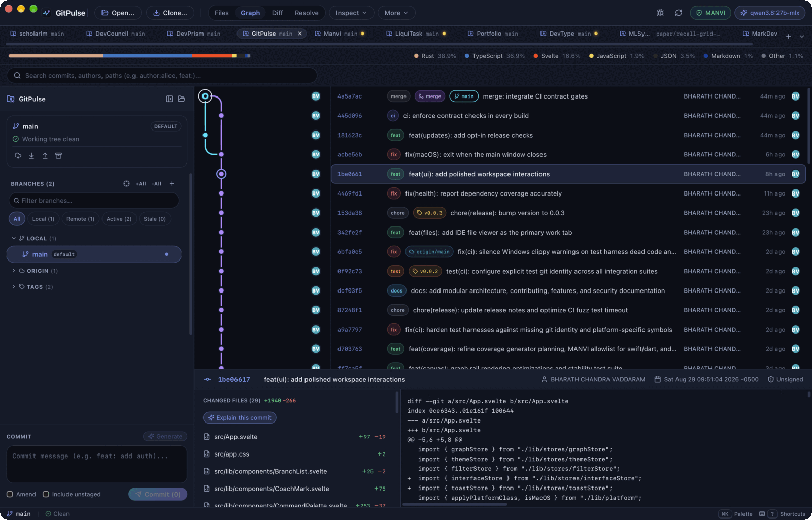Viewport: 812px width, 520px height.
Task: Add a new repository tab with plus icon
Action: click(788, 36)
